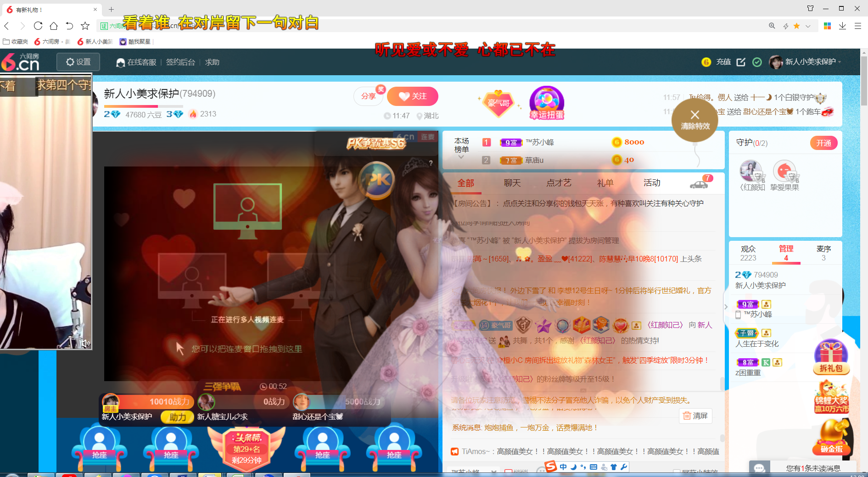The width and height of the screenshot is (868, 477).
Task: Click the browser back arrow
Action: click(7, 26)
